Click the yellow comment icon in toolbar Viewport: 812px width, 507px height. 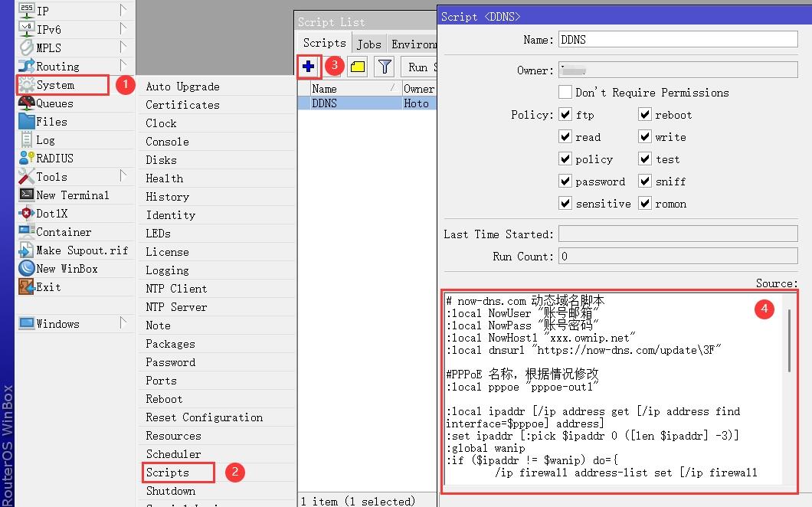pos(357,67)
